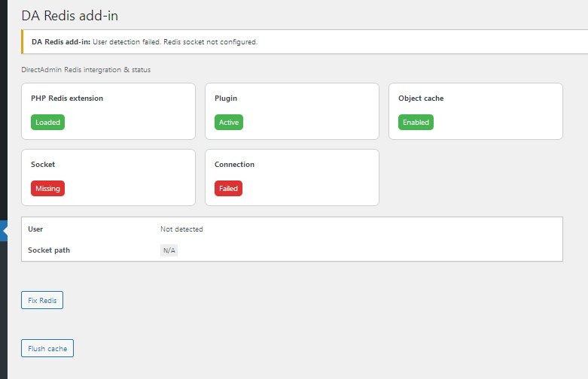Click the Not detected user value
Viewport: 588px width, 379px height.
click(x=181, y=229)
